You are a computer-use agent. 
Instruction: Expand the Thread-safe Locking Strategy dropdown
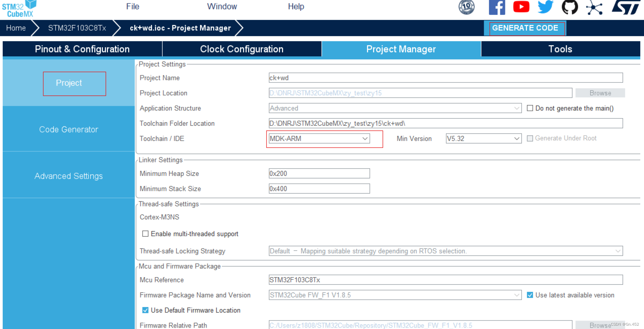(x=446, y=251)
